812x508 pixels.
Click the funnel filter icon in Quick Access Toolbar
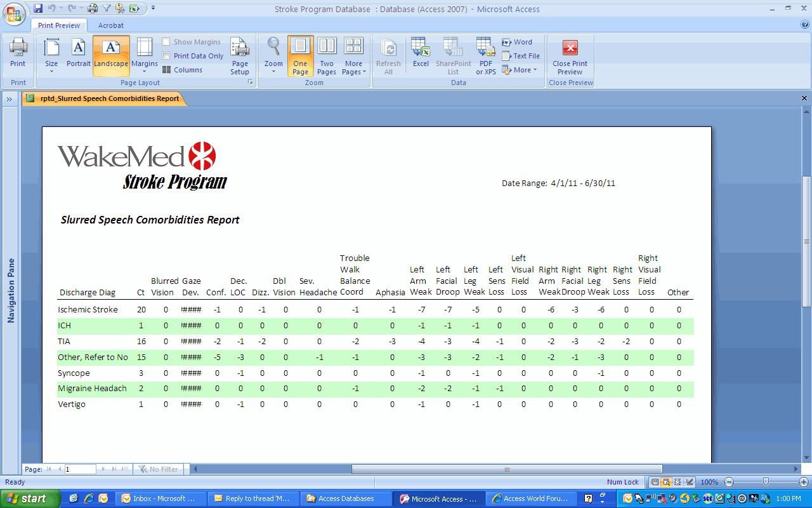pyautogui.click(x=107, y=9)
